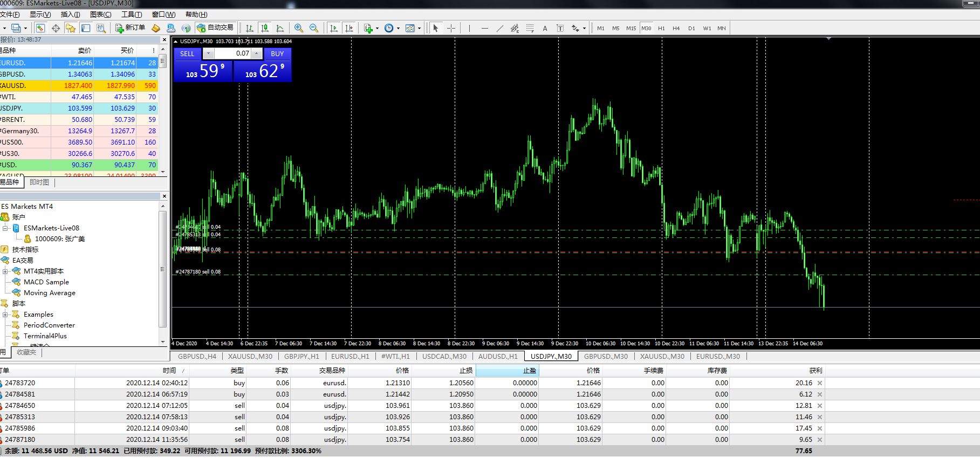Select the horizontal line tool
The height and width of the screenshot is (464, 980).
pyautogui.click(x=484, y=28)
